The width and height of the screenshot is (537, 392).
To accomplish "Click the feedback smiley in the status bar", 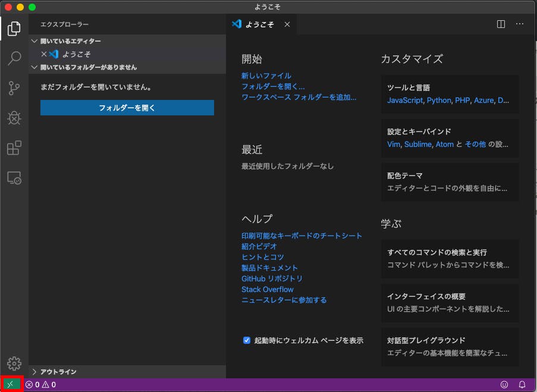I will coord(504,384).
